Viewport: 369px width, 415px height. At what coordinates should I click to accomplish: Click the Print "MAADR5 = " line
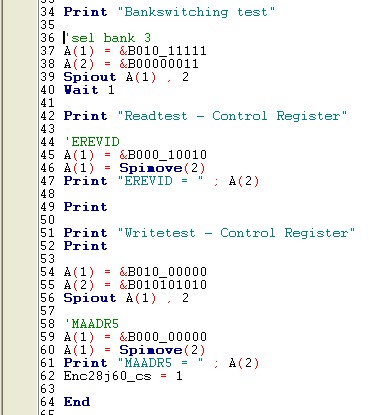161,363
